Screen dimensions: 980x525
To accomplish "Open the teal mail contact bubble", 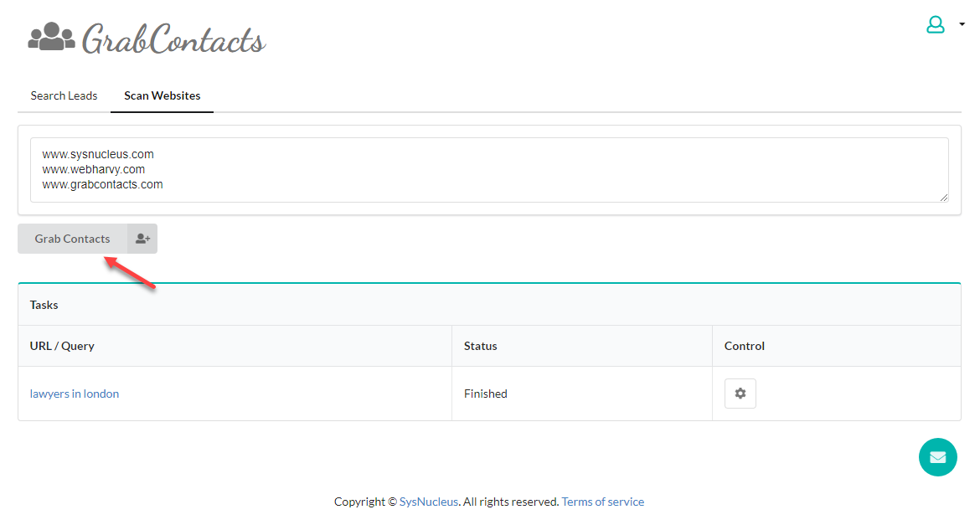I will click(937, 457).
